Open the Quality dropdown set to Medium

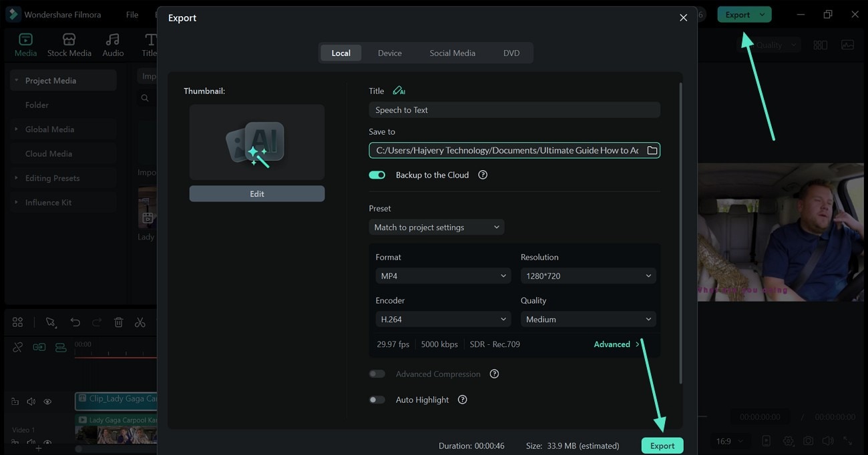click(x=588, y=320)
